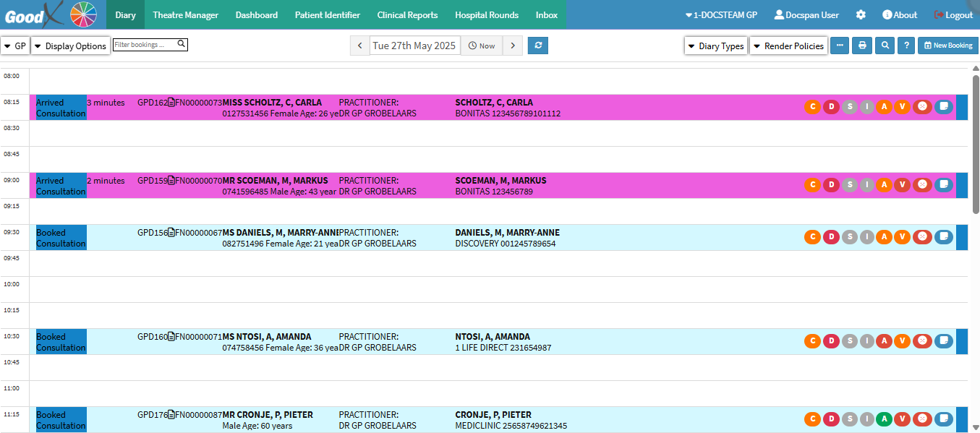Open the question mark help button
This screenshot has height=433, width=980.
tap(906, 46)
